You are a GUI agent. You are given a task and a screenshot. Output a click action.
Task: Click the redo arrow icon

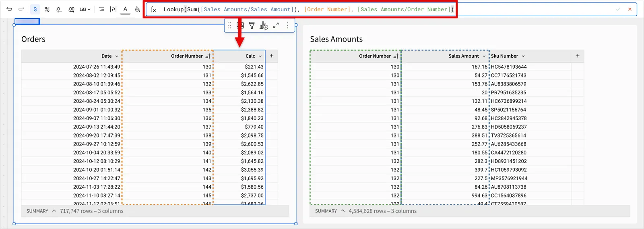(x=21, y=9)
